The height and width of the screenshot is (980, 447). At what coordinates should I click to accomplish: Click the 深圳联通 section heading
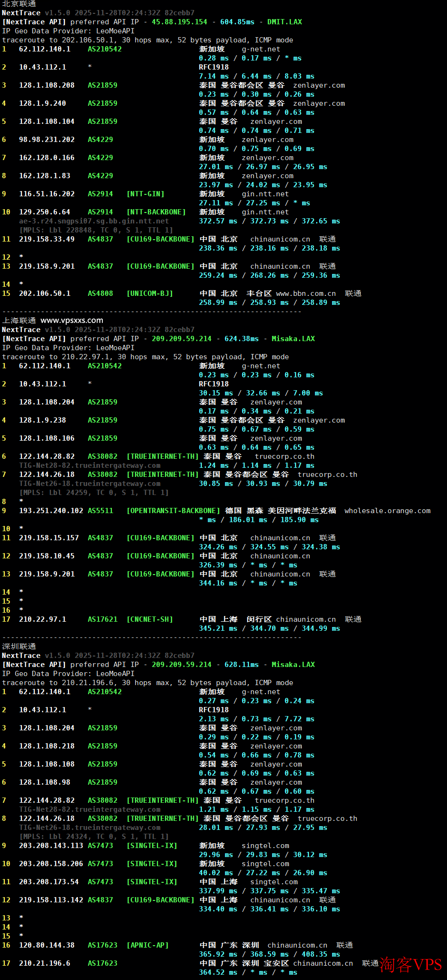19,647
